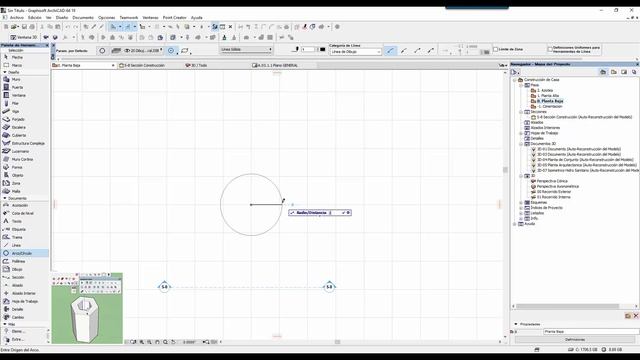Open the line type dropdown
The width and height of the screenshot is (640, 360).
[x=246, y=49]
